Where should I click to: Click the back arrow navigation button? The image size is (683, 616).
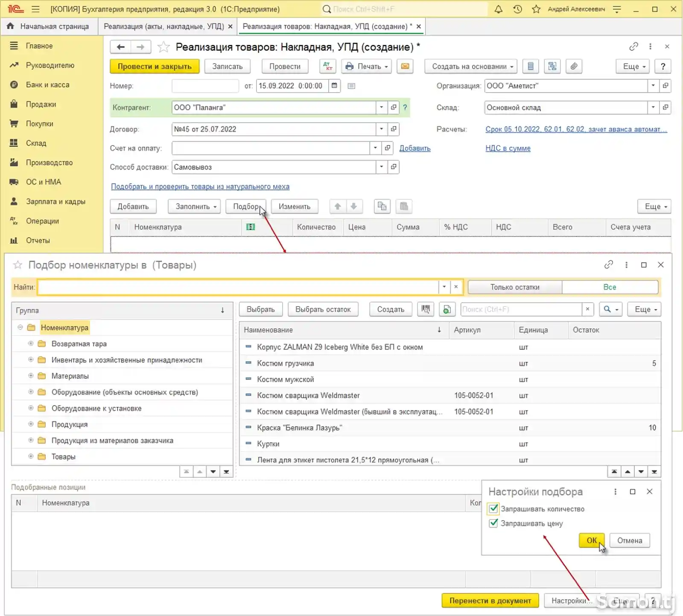pyautogui.click(x=120, y=47)
